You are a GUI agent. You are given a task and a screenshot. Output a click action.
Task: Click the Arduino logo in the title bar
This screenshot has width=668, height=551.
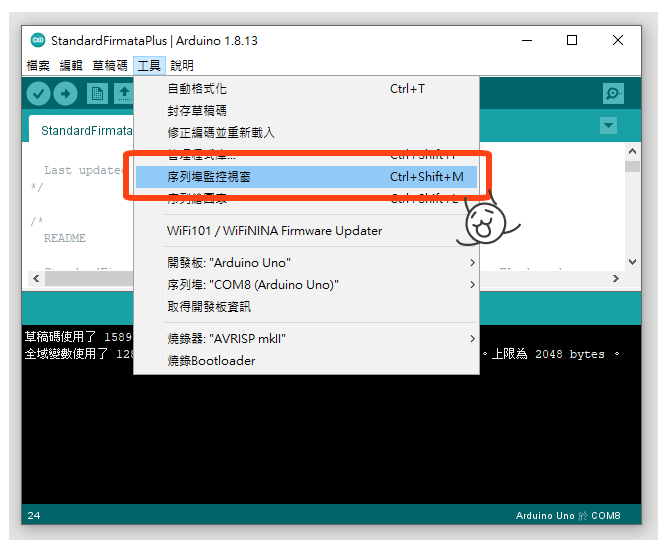click(38, 40)
